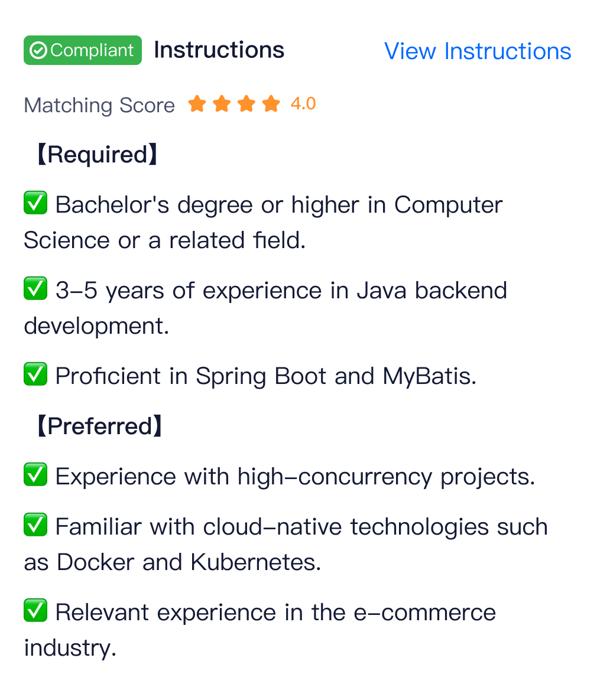The width and height of the screenshot is (597, 700).
Task: Open View Instructions
Action: point(478,51)
